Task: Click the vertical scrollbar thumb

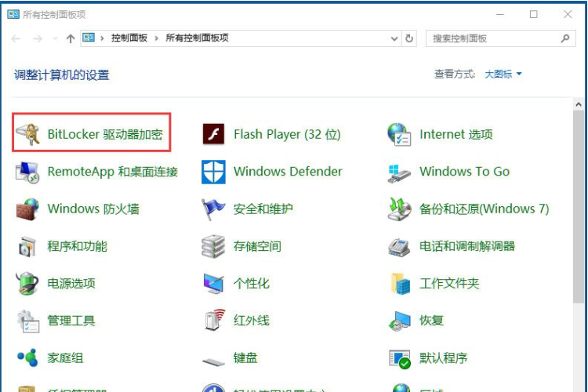Action: tap(579, 206)
